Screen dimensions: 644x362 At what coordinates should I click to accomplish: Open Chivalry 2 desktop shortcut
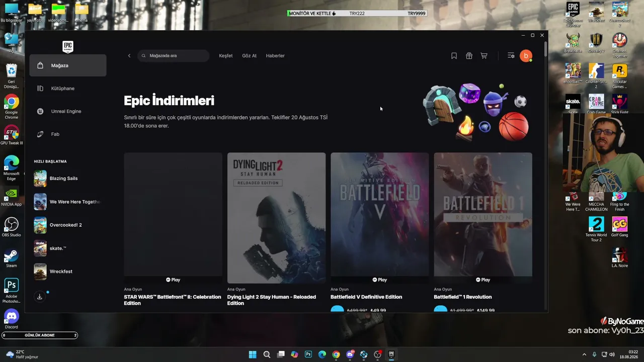tap(596, 43)
